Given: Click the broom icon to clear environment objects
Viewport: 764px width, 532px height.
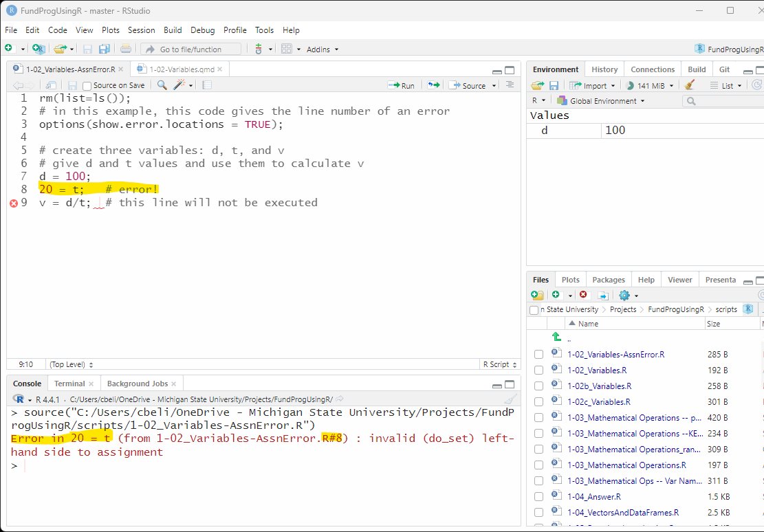Looking at the screenshot, I should 690,85.
